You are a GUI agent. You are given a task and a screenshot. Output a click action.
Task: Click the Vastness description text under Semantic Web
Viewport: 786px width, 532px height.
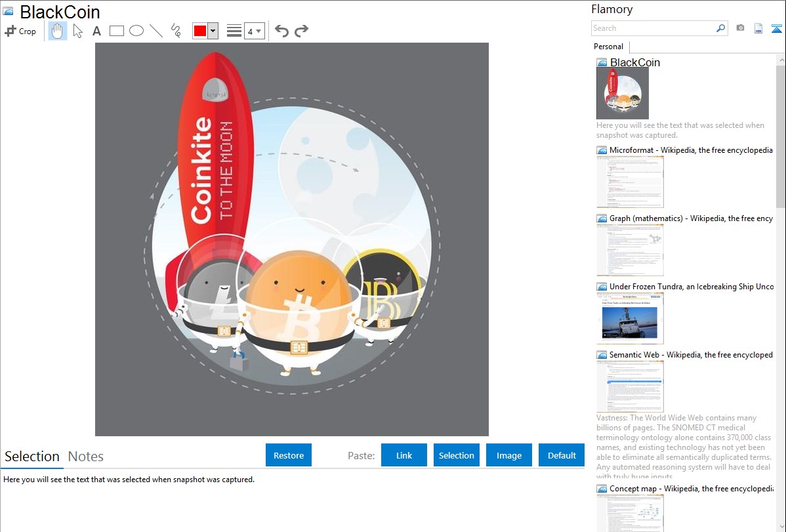(684, 447)
